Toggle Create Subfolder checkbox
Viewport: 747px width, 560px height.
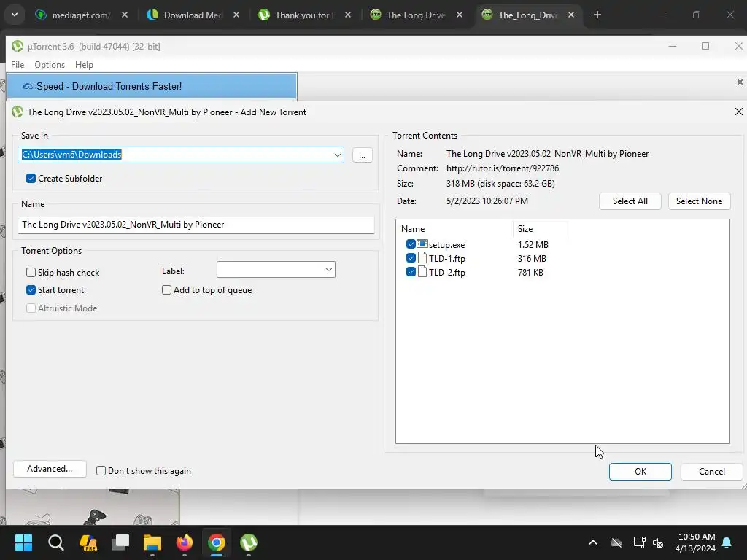click(x=31, y=179)
